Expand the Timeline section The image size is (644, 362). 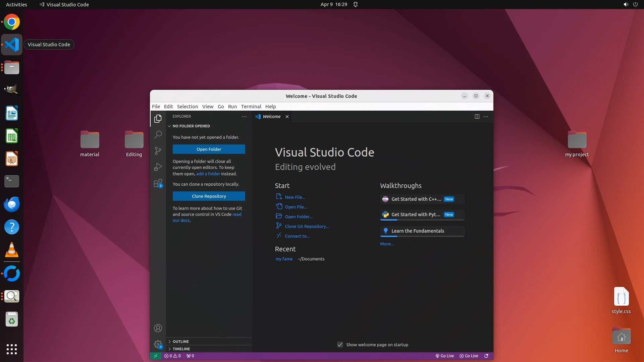(181, 349)
